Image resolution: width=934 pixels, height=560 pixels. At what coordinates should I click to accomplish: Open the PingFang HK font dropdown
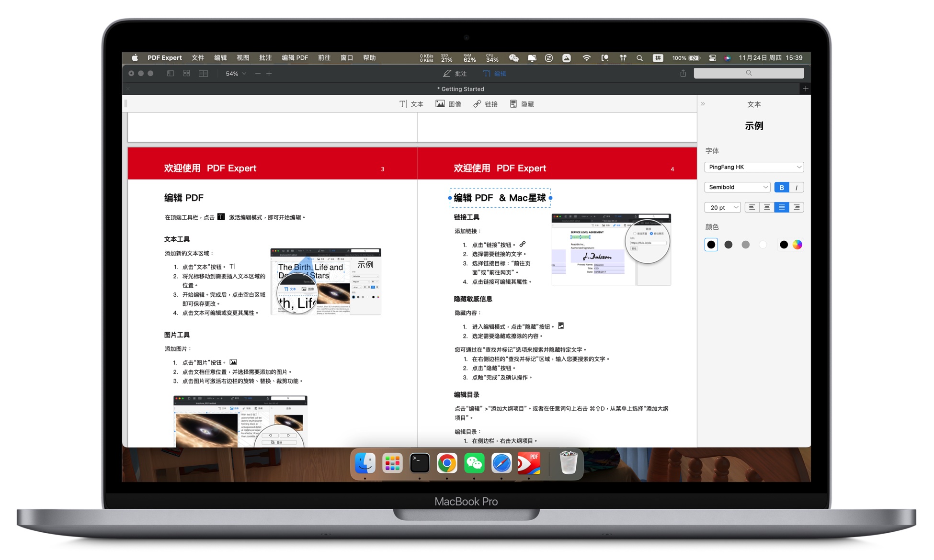tap(754, 167)
